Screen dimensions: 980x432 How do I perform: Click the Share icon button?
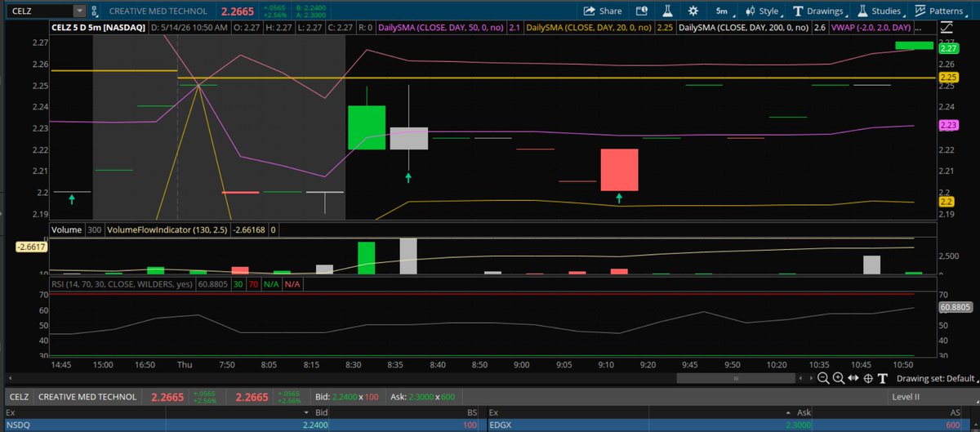602,11
